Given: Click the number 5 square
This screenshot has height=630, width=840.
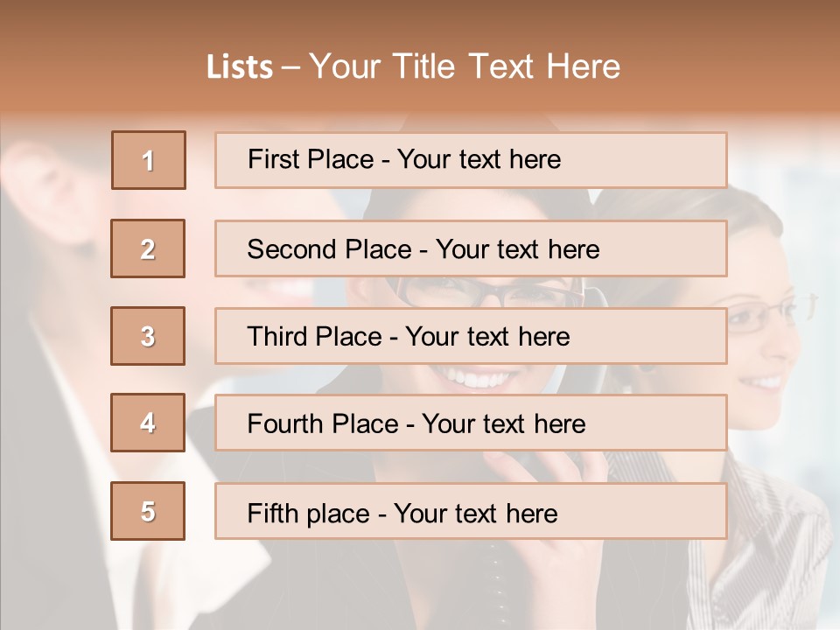Looking at the screenshot, I should click(x=148, y=511).
